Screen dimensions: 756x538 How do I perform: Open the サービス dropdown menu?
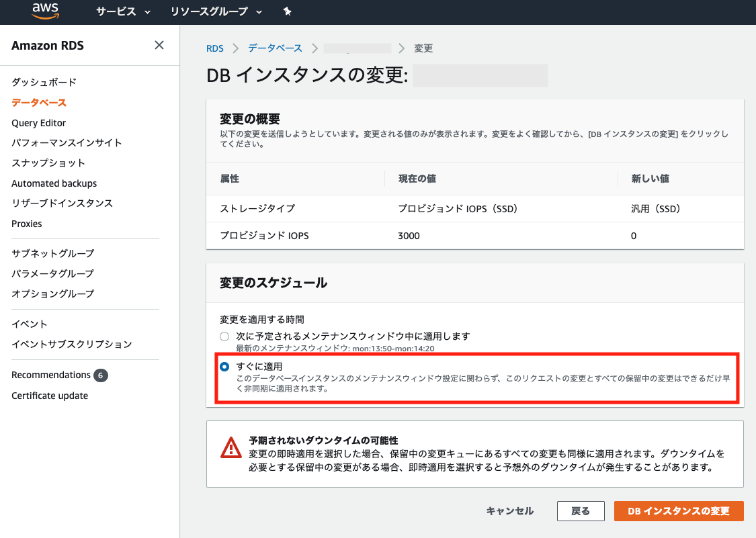click(123, 11)
